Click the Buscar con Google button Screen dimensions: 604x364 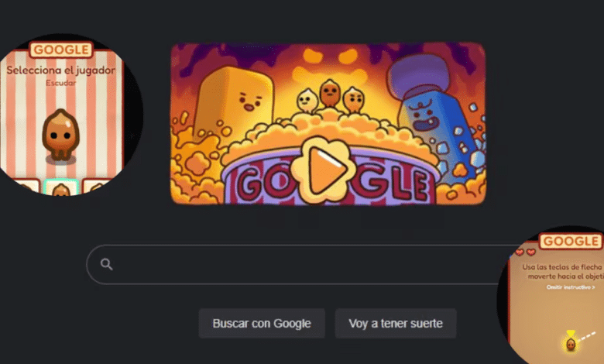262,323
